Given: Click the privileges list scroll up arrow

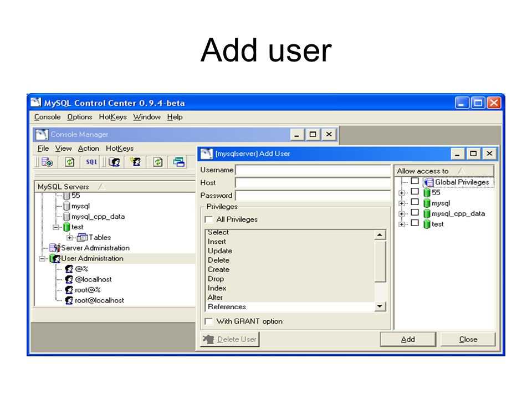Looking at the screenshot, I should pos(380,235).
